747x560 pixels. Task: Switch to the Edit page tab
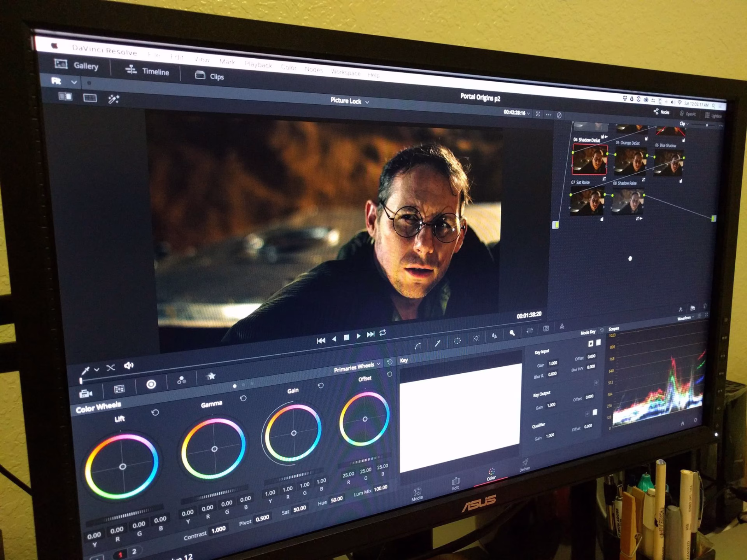pos(455,483)
